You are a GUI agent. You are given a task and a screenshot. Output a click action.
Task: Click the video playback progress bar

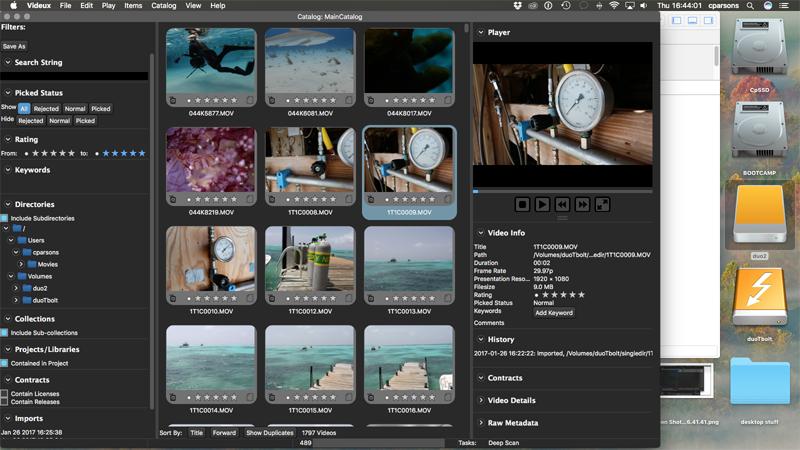[x=561, y=191]
